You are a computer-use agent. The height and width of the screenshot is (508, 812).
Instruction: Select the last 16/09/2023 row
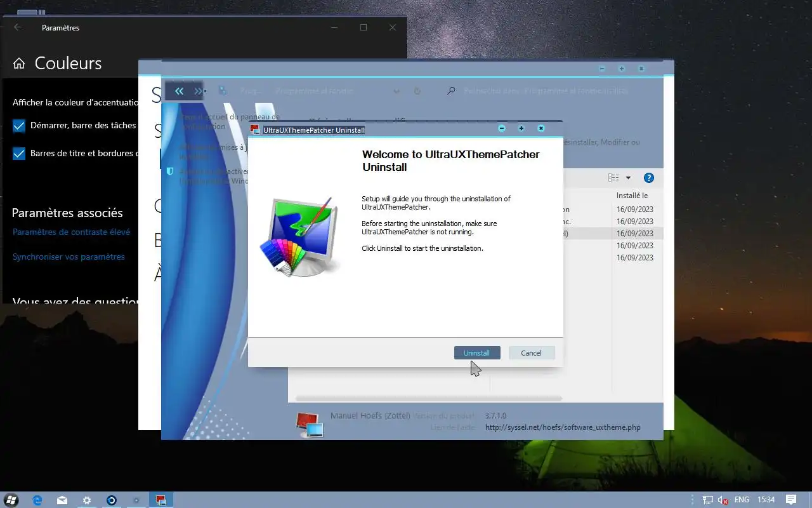click(635, 258)
